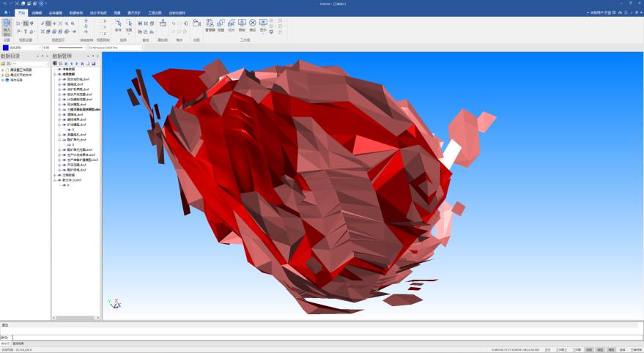Click the 正交 status bar button
Screen dimensions: 644x353
pyautogui.click(x=547, y=349)
